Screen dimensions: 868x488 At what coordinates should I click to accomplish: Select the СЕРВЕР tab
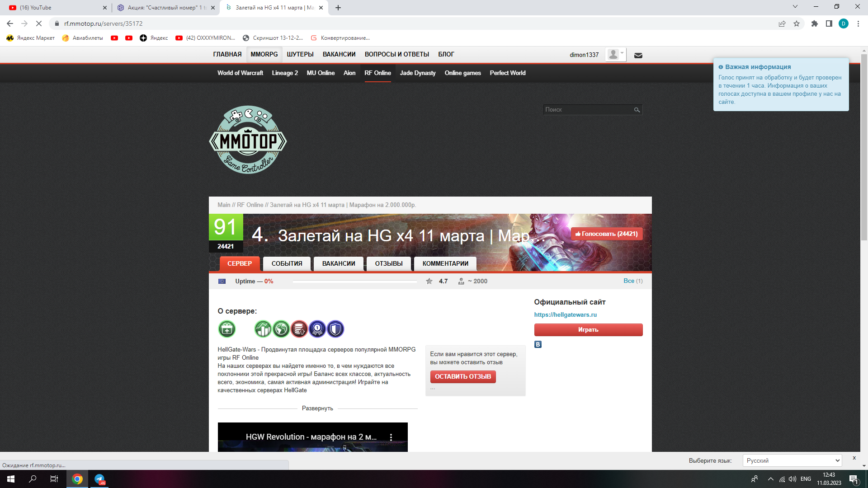point(240,263)
